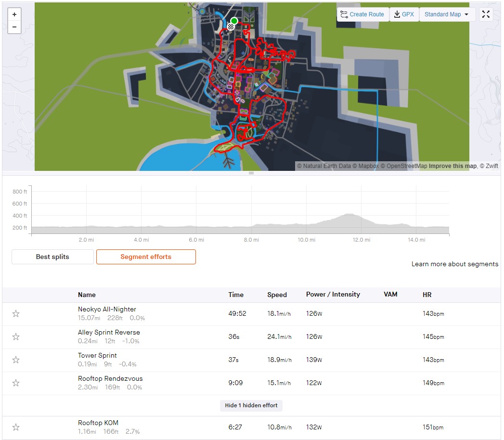The height and width of the screenshot is (440, 504).
Task: Select the Segment efforts tab
Action: click(x=146, y=257)
